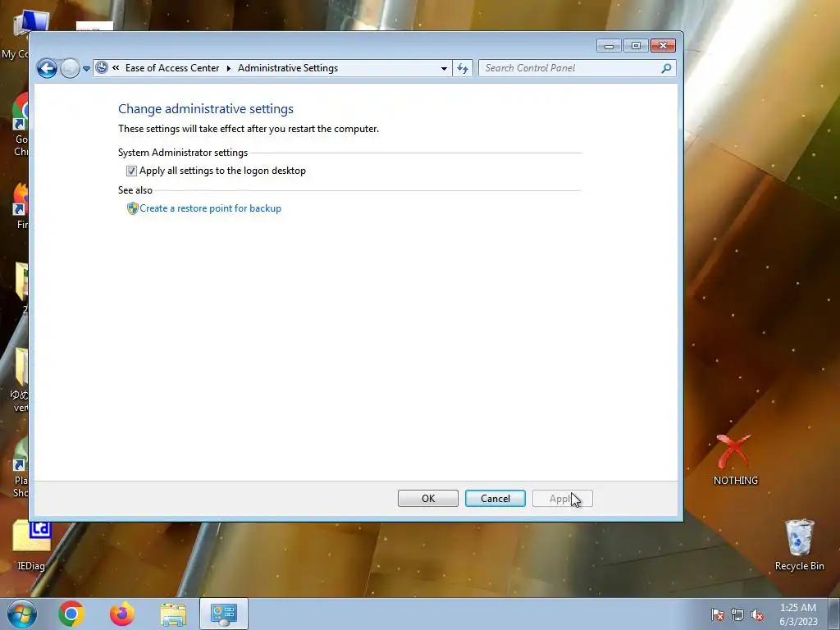
Task: Expand arrow between Ease of Access Center and Administrative Settings
Action: tap(229, 68)
